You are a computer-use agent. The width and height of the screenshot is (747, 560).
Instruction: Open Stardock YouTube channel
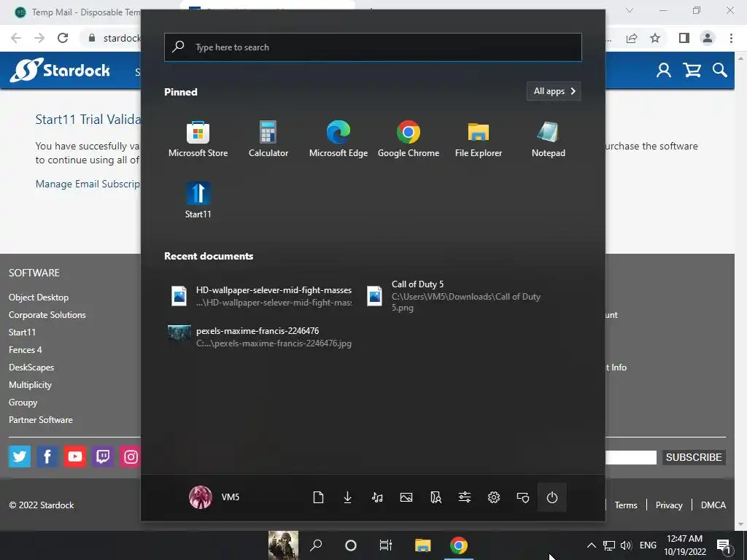75,456
